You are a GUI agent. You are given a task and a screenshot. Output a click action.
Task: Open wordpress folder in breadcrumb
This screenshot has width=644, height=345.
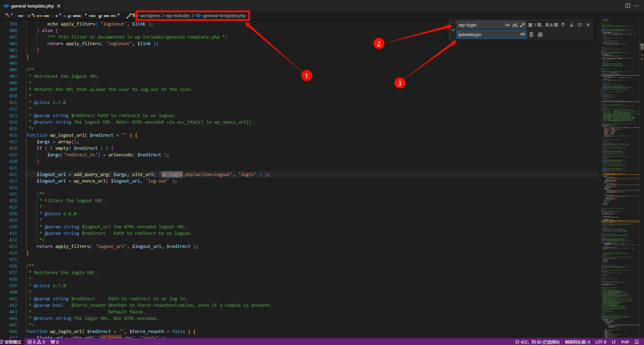point(150,15)
